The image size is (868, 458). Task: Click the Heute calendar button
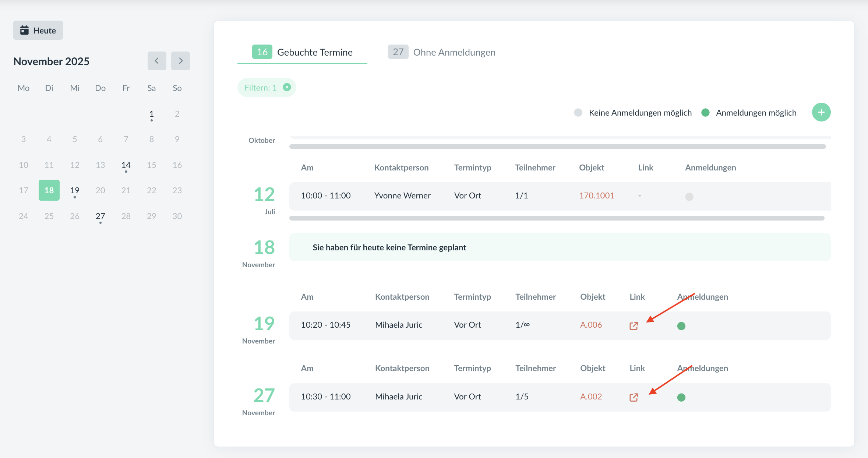(x=38, y=30)
